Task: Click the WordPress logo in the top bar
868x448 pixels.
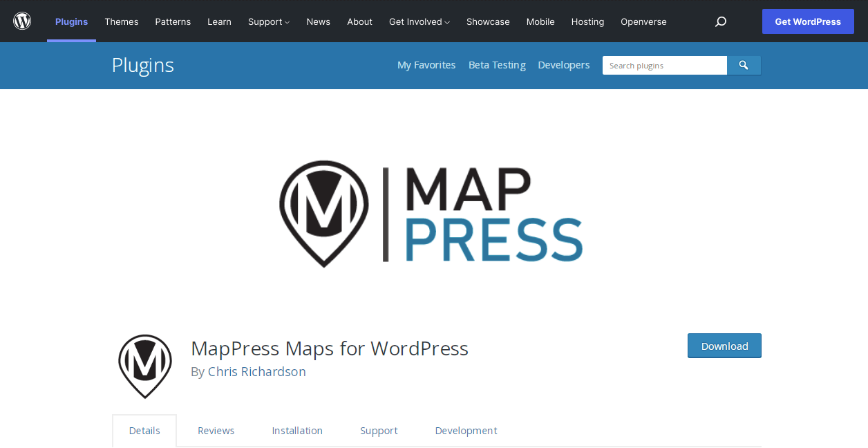Action: coord(21,21)
